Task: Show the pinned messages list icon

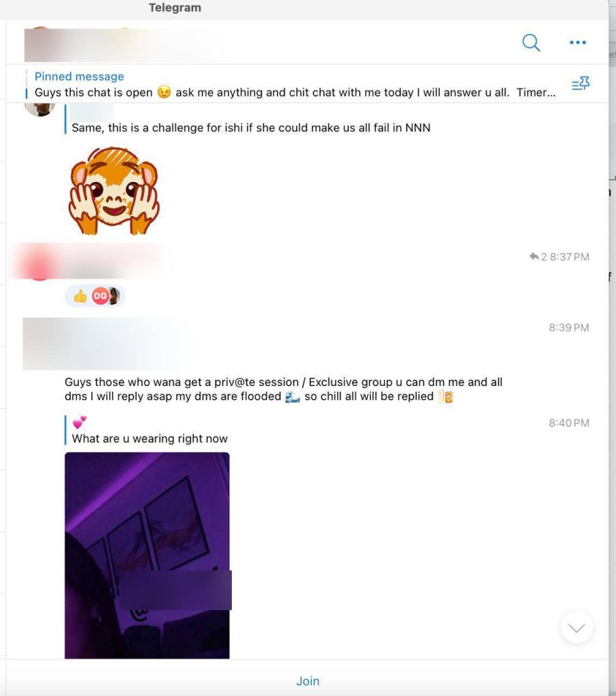Action: [x=581, y=83]
